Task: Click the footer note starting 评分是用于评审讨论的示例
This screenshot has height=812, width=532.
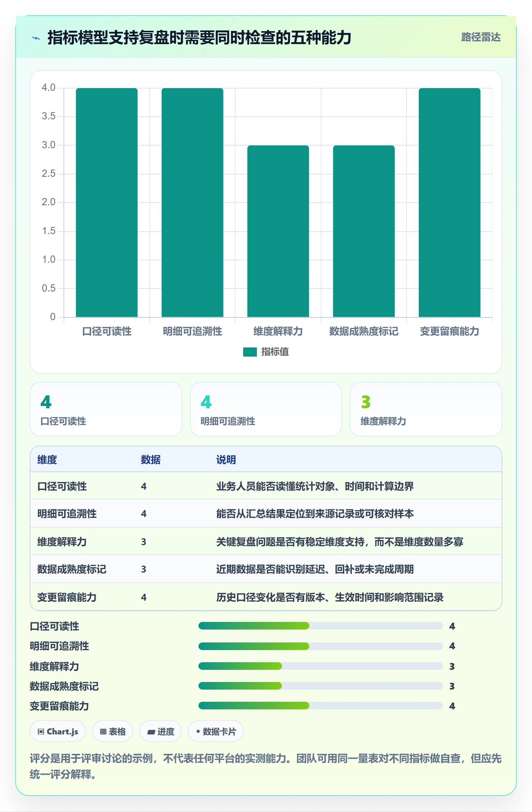Action: click(x=266, y=766)
